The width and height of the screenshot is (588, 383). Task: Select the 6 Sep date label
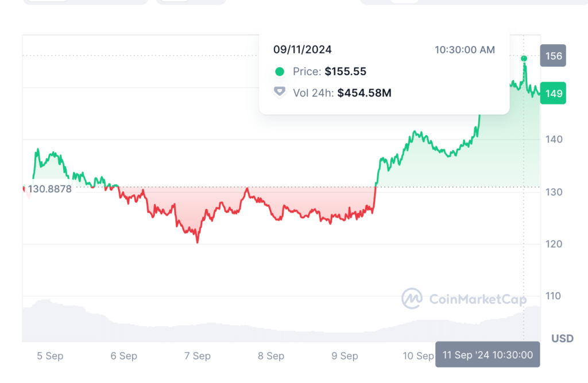[x=124, y=356]
